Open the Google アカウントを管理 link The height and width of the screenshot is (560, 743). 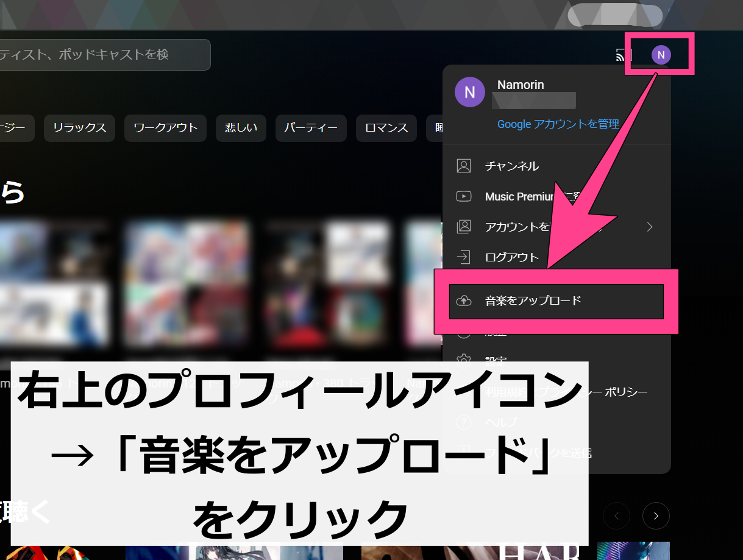(558, 124)
